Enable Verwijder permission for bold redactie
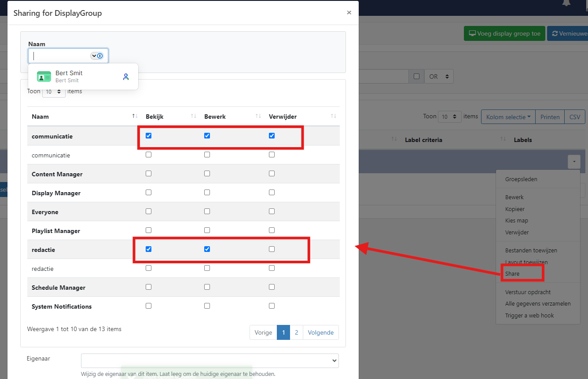The height and width of the screenshot is (379, 588). click(x=272, y=249)
